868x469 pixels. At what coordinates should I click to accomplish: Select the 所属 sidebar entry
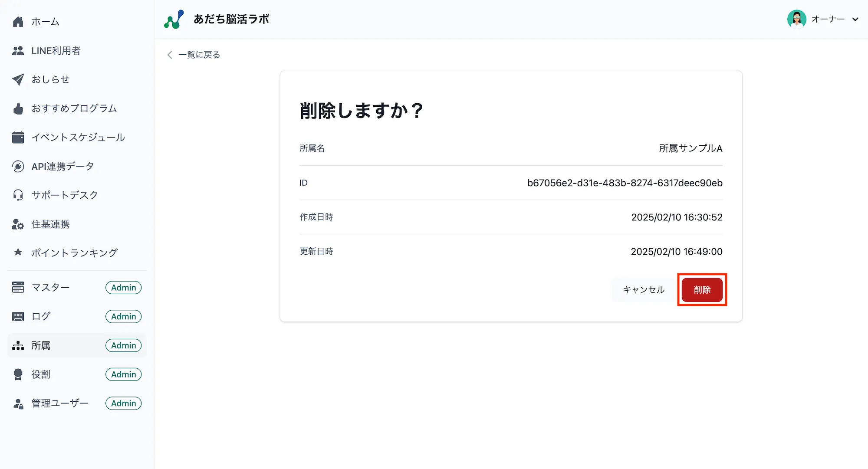[x=40, y=345]
